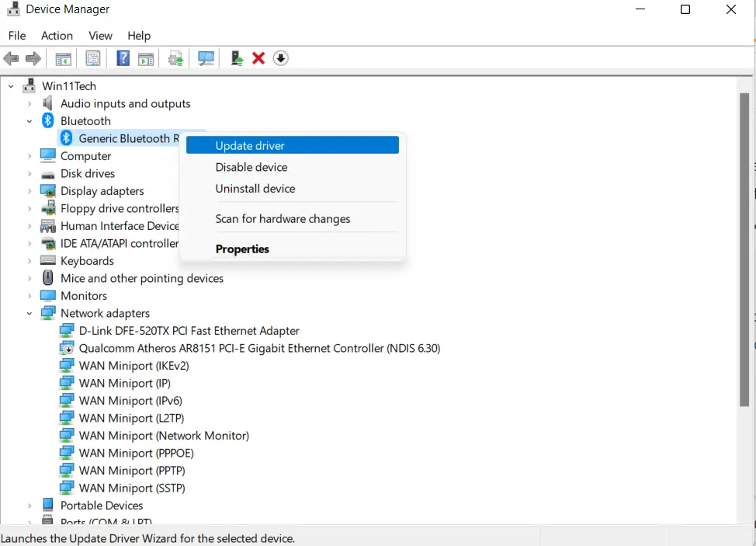Image resolution: width=756 pixels, height=546 pixels.
Task: Click the Bluetooth category icon
Action: pos(47,120)
